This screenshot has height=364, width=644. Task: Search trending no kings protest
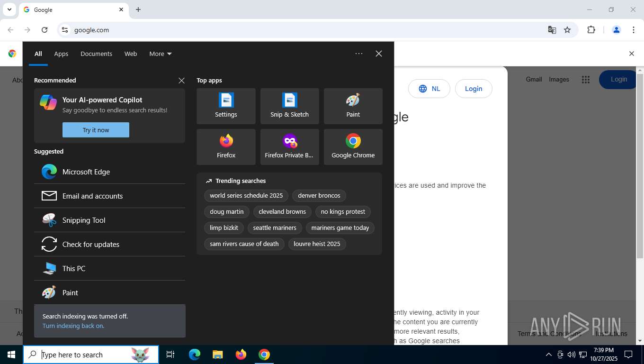point(343,211)
